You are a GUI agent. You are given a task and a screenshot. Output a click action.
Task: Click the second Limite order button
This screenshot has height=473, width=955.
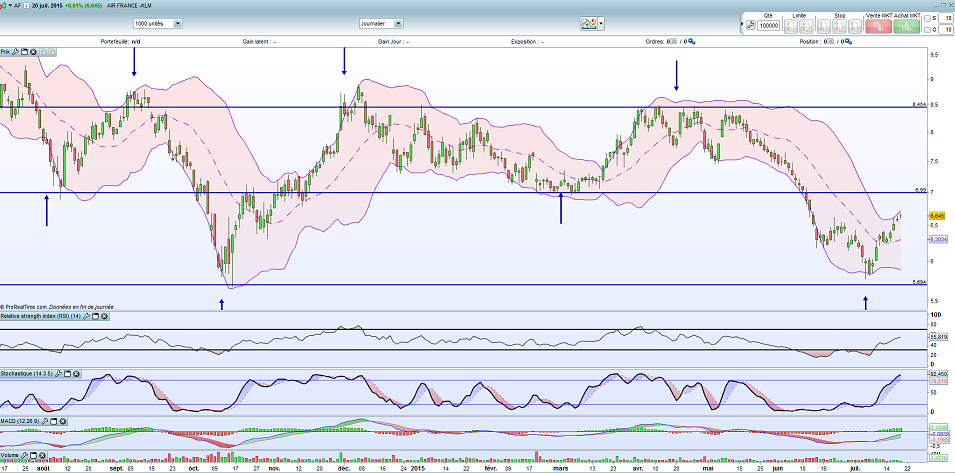806,26
